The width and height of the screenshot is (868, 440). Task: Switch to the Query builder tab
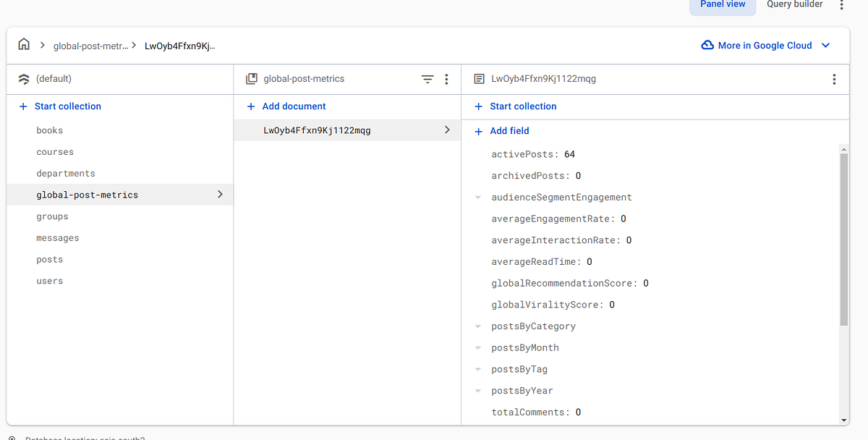(794, 4)
